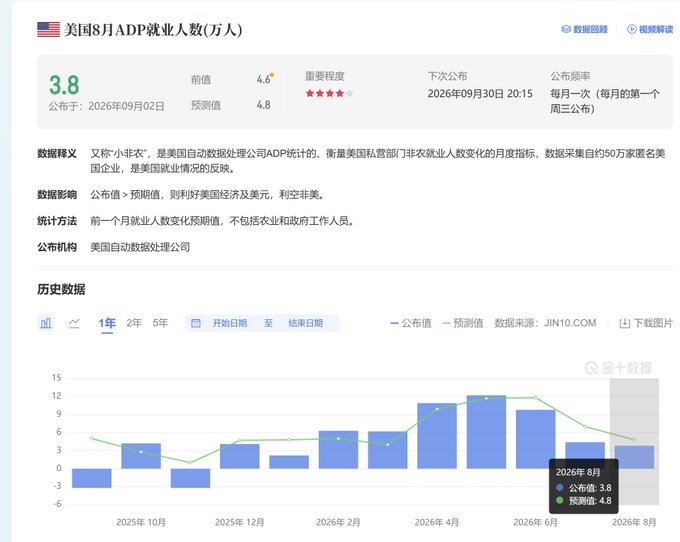This screenshot has height=542, width=680.
Task: Click the 2026年 8月 bar in chart
Action: click(x=634, y=457)
